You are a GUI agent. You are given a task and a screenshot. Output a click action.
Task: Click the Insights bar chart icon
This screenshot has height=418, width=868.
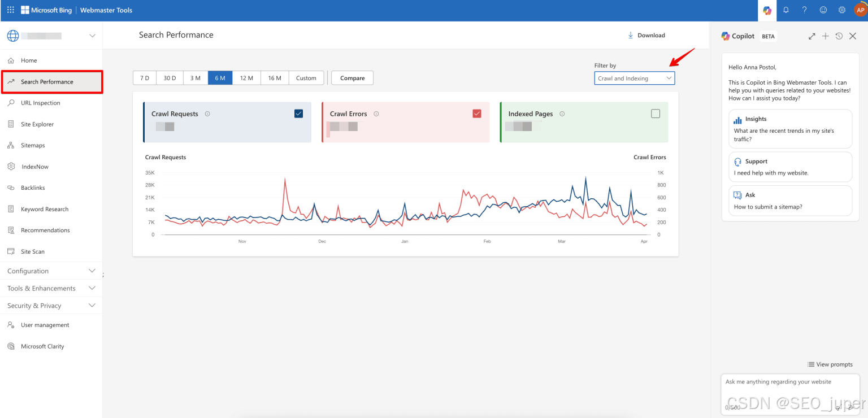(x=737, y=120)
